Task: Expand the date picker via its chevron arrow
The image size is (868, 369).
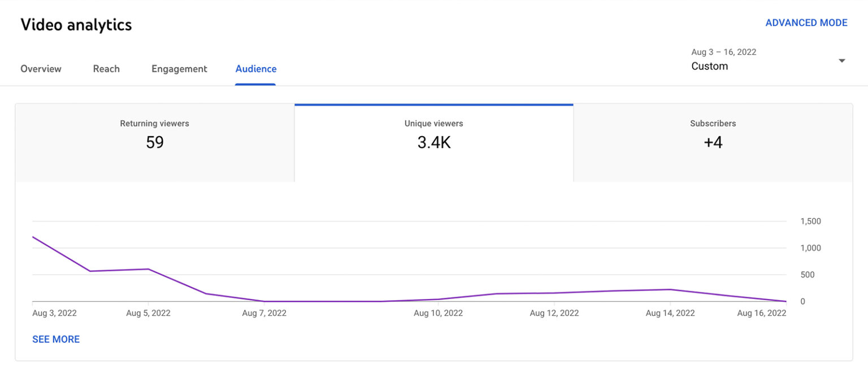Action: pyautogui.click(x=841, y=59)
